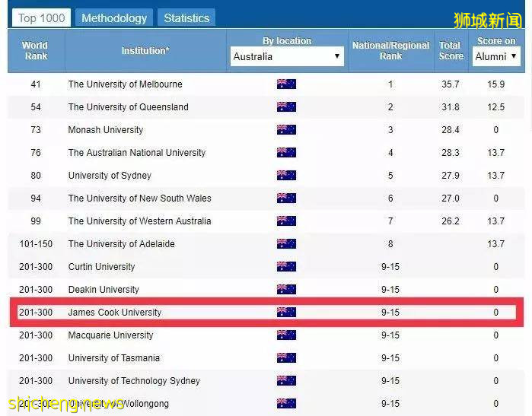The image size is (532, 416).
Task: Open The University of Queensland link
Action: (x=128, y=107)
